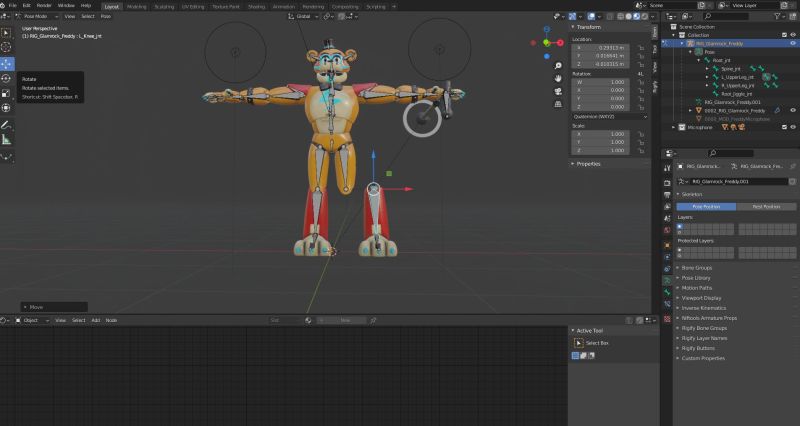800x426 pixels.
Task: Click the Blender logo icon in the menu bar
Action: (x=4, y=5)
